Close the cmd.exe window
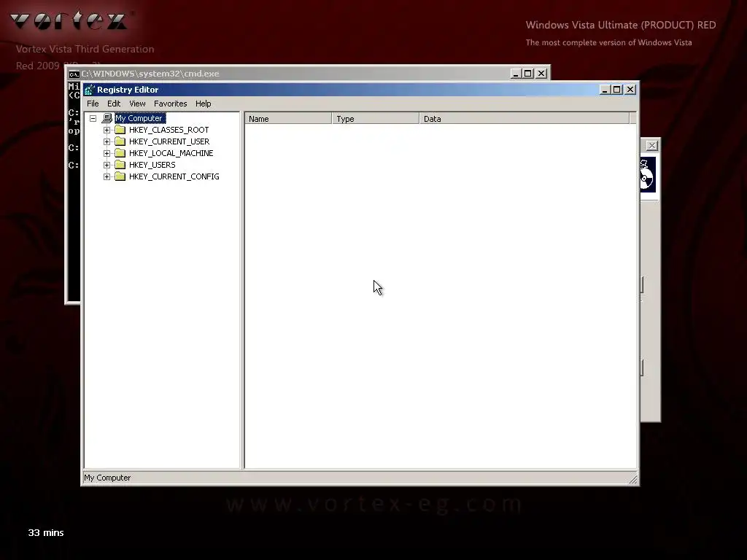 coord(541,74)
